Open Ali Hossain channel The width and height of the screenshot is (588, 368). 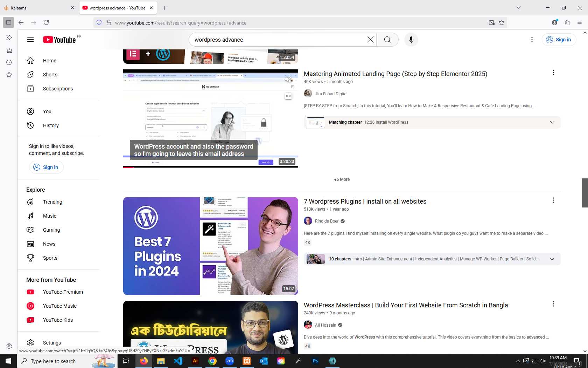click(325, 325)
